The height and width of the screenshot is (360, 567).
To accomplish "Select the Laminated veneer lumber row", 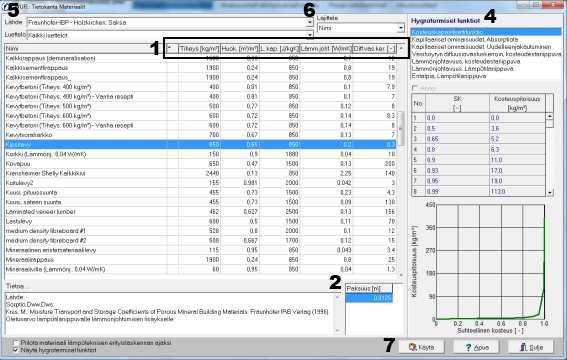I will point(200,211).
